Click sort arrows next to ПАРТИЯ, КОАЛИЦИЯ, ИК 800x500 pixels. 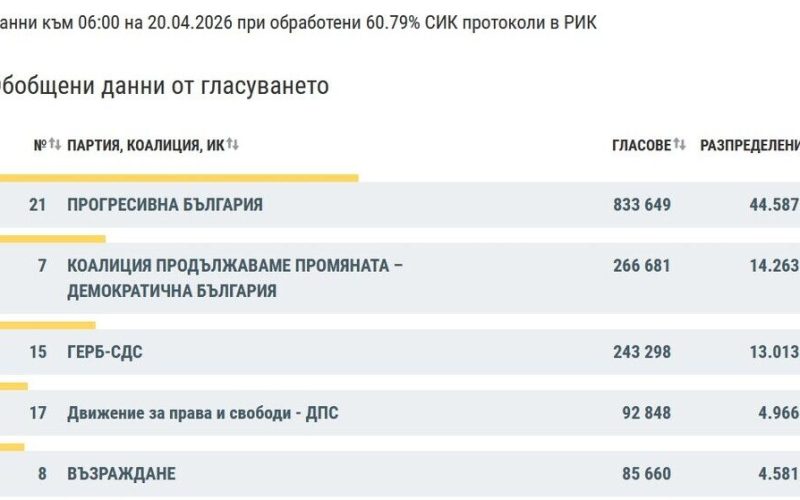pos(233,145)
